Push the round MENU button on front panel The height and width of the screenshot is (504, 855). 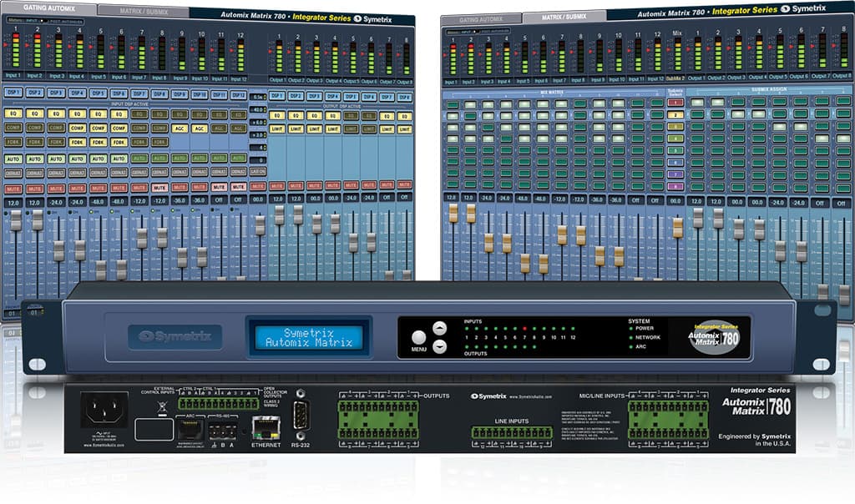point(419,337)
